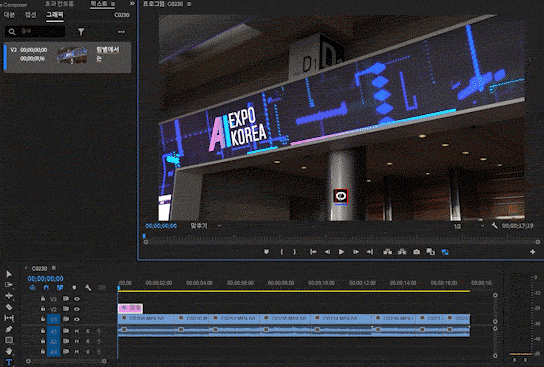Toggle linked selection in timeline
Viewport: 544px width, 367px height.
pos(60,288)
